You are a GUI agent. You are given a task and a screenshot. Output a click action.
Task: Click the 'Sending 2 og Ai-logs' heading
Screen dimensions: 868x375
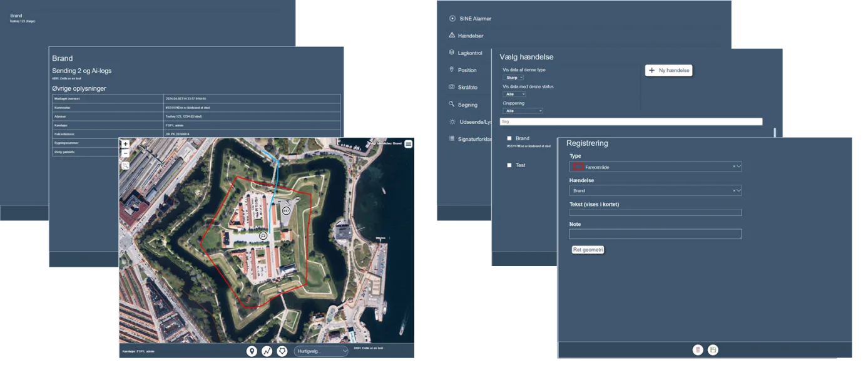tap(82, 71)
